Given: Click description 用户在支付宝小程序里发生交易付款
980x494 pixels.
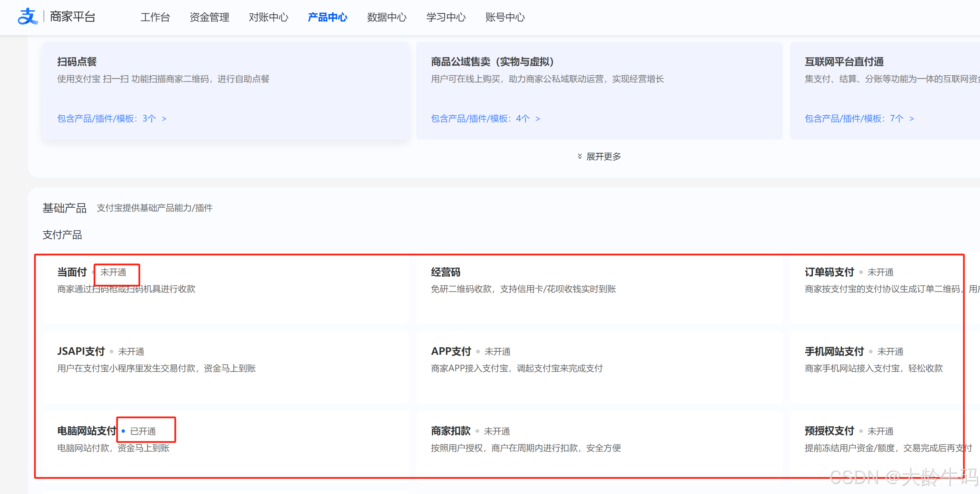Looking at the screenshot, I should [157, 368].
